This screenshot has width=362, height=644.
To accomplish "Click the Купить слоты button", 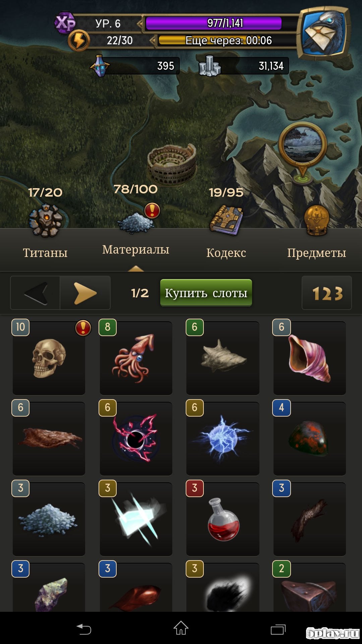I will (x=206, y=293).
